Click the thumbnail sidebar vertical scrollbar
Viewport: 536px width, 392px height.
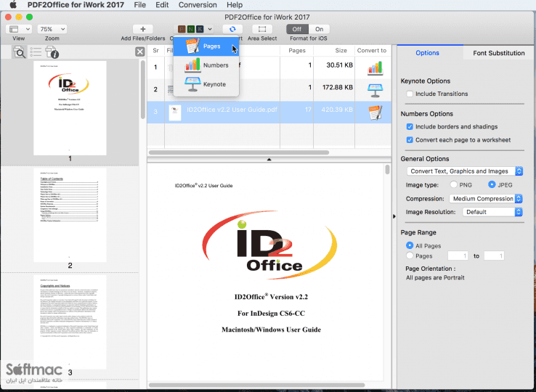tap(142, 89)
